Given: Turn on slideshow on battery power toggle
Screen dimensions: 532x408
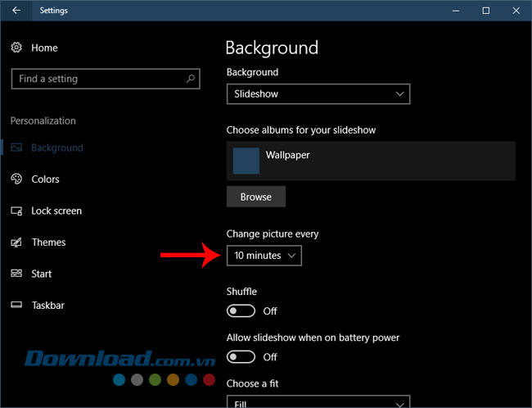Looking at the screenshot, I should tap(241, 357).
